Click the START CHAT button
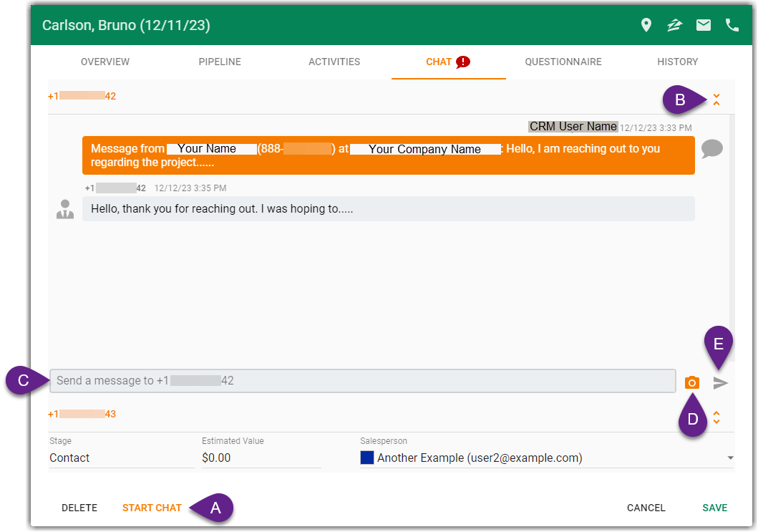The height and width of the screenshot is (532, 758). 152,508
